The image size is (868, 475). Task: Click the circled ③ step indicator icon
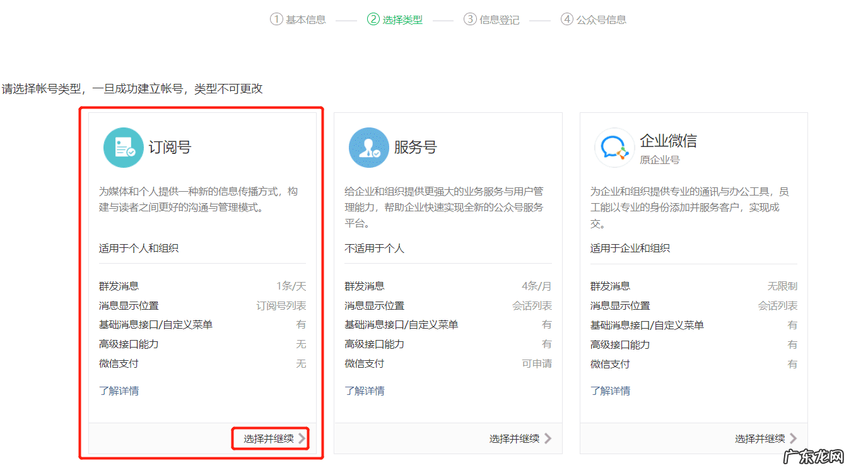pyautogui.click(x=471, y=19)
